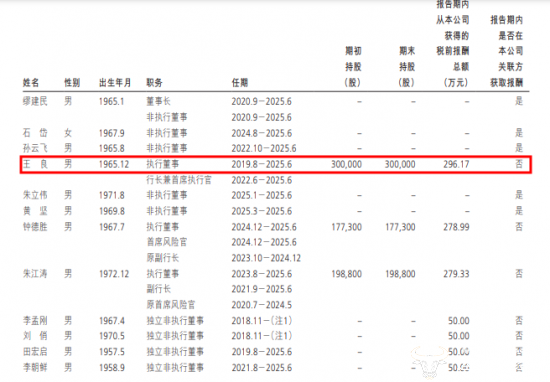Screen dimensions: 550x382
Task: Click the 278.99 remuneration figure
Action: tap(456, 227)
